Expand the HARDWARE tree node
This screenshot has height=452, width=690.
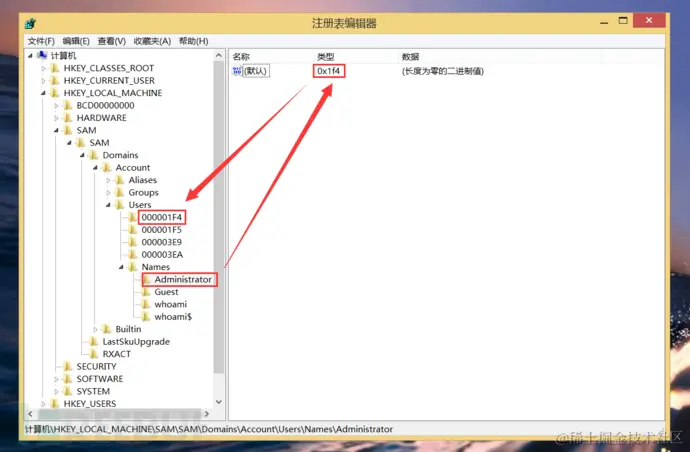click(x=56, y=118)
